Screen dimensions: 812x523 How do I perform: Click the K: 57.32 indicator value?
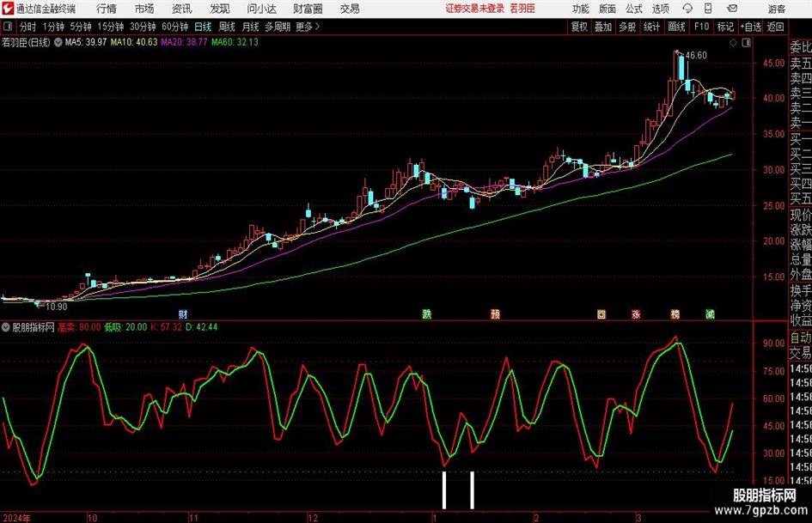(x=166, y=327)
